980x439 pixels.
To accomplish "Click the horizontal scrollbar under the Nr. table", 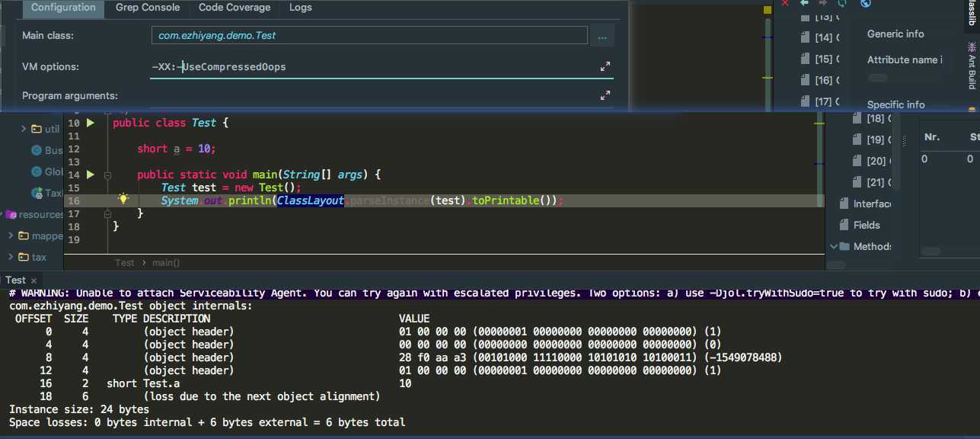I will (x=931, y=252).
